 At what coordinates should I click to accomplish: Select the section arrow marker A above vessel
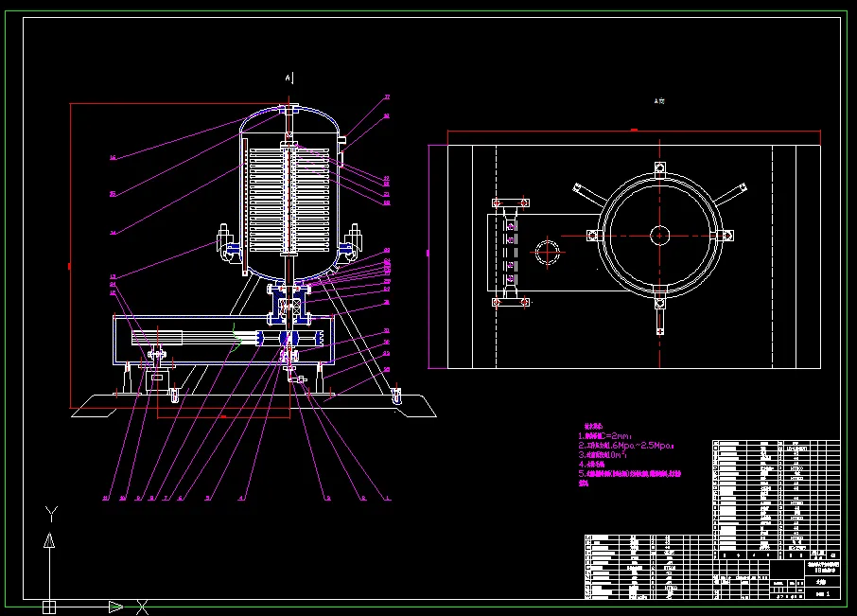[290, 77]
